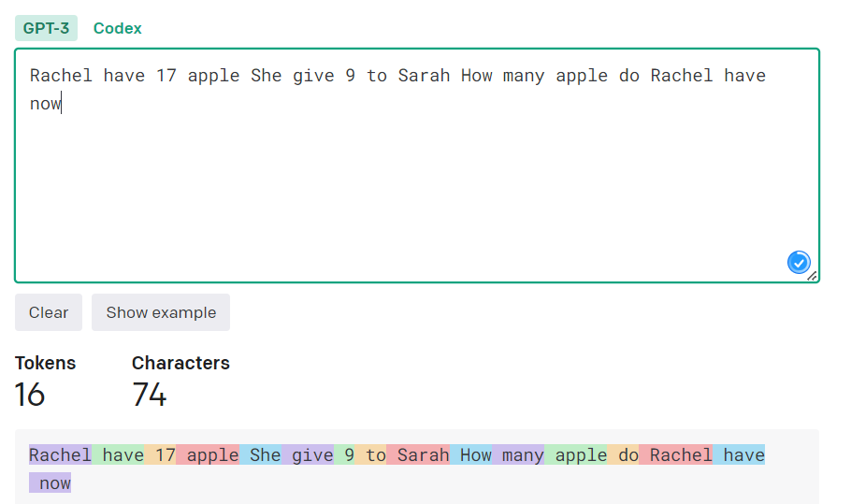Place cursor on 17 in the text input

[x=166, y=76]
